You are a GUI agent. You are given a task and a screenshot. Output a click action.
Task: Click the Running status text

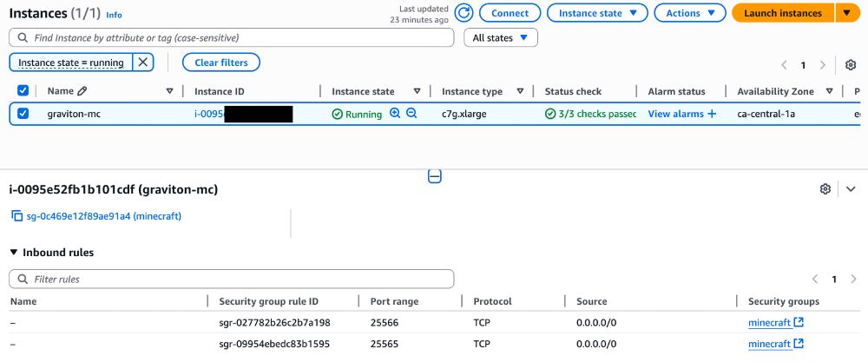[x=364, y=115]
